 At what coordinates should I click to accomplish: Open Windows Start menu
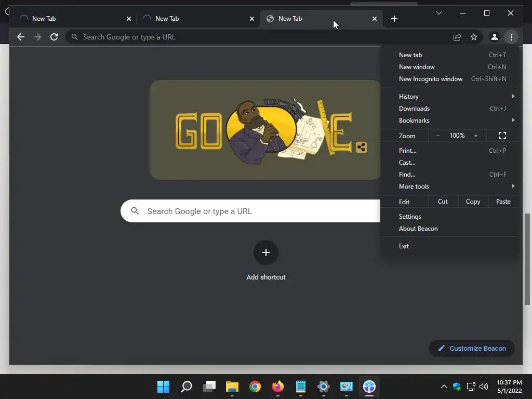pos(163,387)
